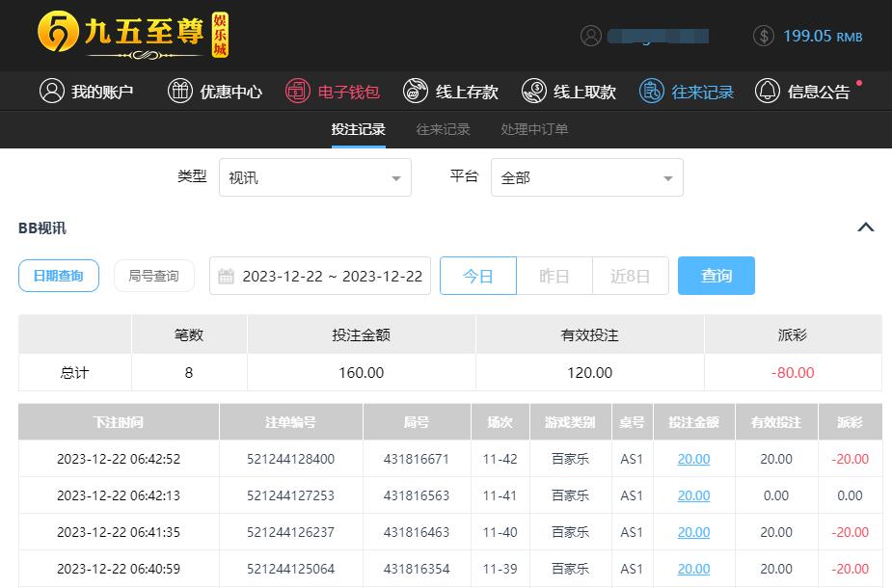Switch to 往来记录 sub-tab
The height and width of the screenshot is (588, 892).
click(443, 129)
